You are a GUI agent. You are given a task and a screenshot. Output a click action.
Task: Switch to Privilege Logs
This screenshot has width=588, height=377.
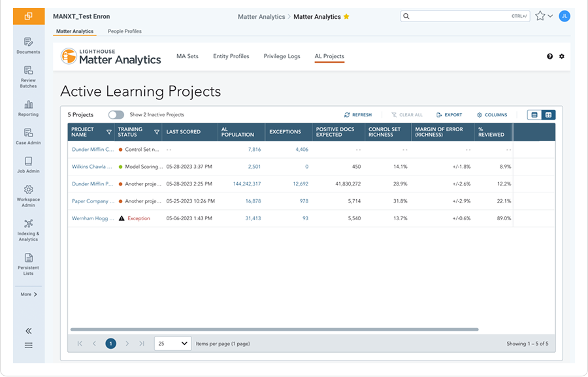point(282,56)
